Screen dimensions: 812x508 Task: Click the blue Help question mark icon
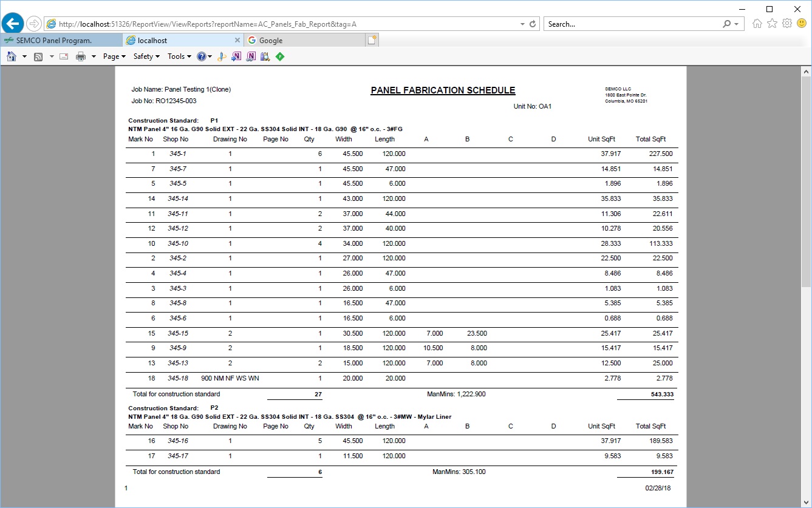202,56
